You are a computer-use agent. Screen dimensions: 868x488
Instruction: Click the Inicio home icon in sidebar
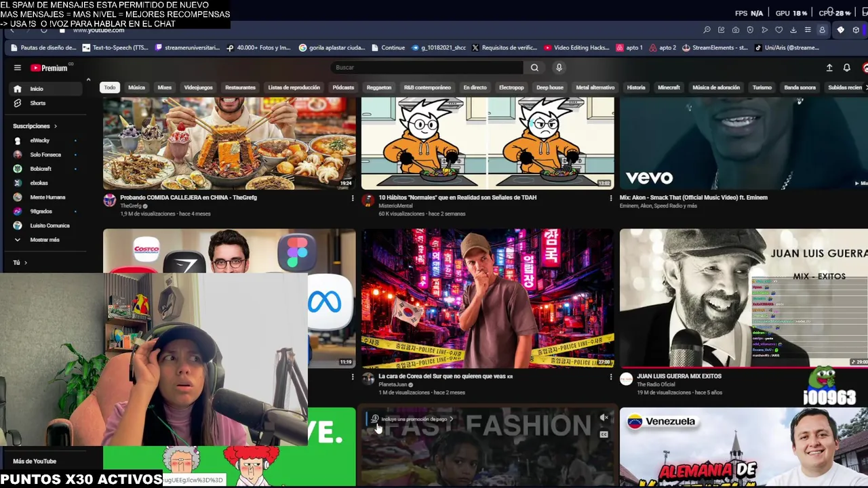(18, 89)
